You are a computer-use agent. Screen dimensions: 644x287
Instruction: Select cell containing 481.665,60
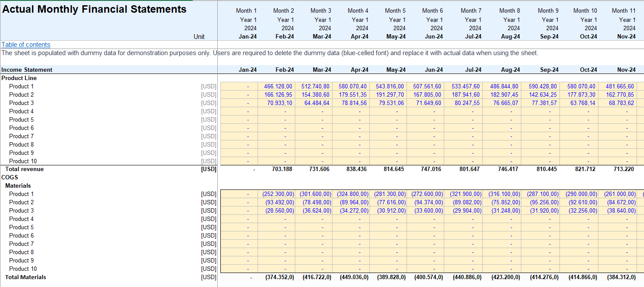(617, 86)
